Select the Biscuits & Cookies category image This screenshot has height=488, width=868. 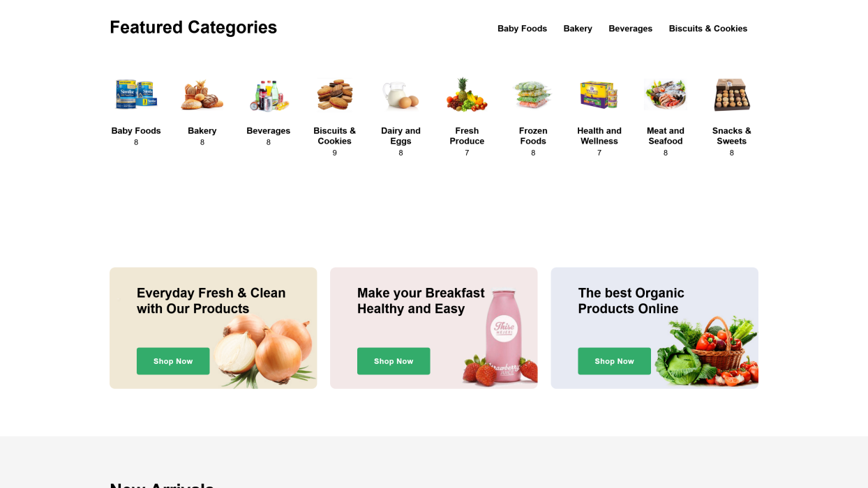click(x=334, y=93)
